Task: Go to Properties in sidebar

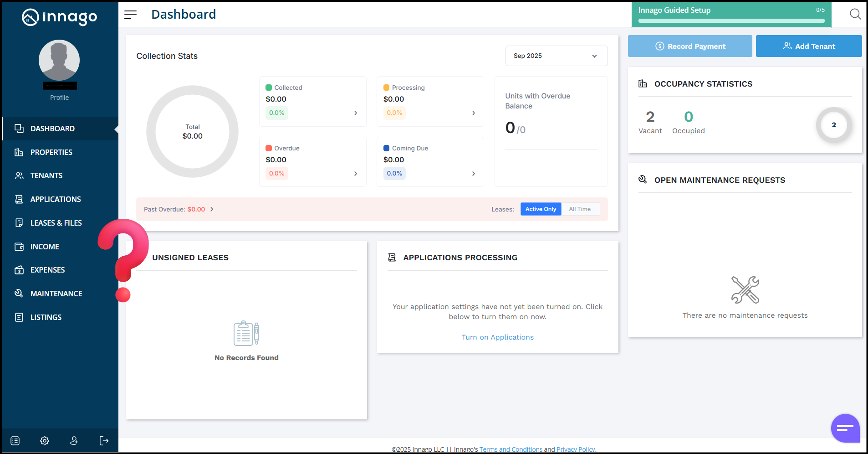Action: click(x=51, y=152)
